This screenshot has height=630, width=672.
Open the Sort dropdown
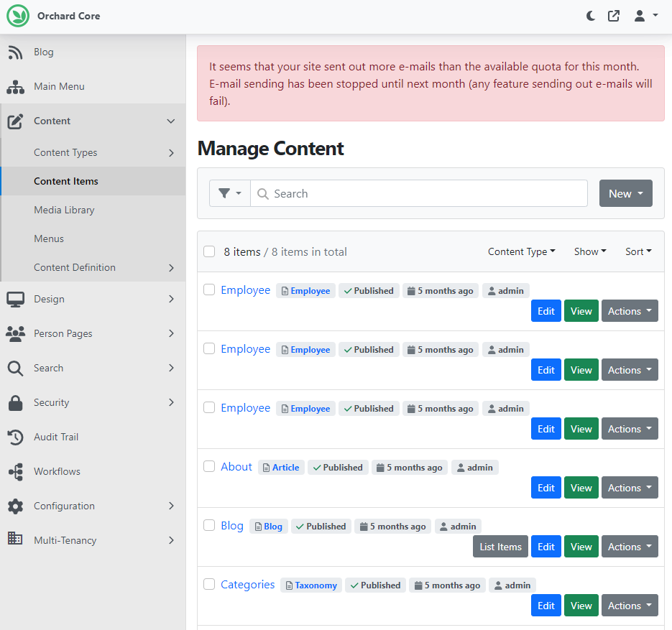point(638,252)
